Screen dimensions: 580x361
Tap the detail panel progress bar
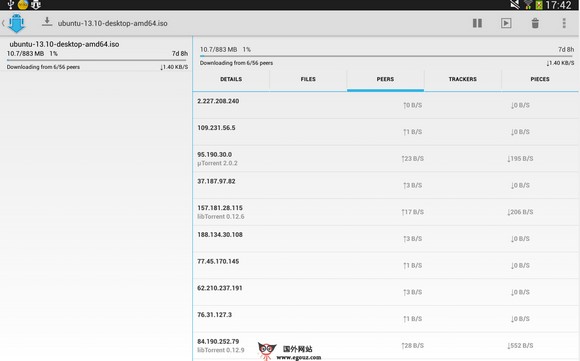click(x=387, y=56)
